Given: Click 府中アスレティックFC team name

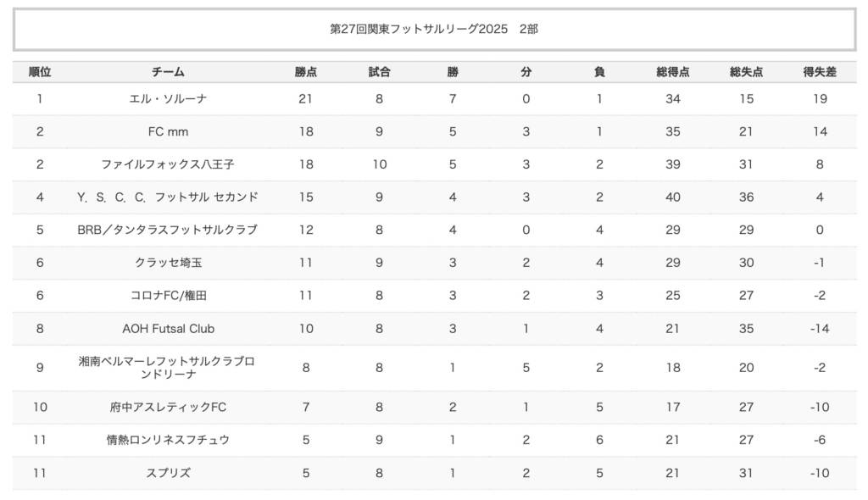Looking at the screenshot, I should coord(168,407).
